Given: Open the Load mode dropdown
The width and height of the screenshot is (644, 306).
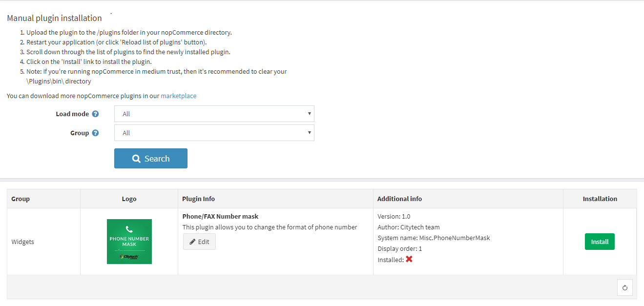Looking at the screenshot, I should coord(214,113).
